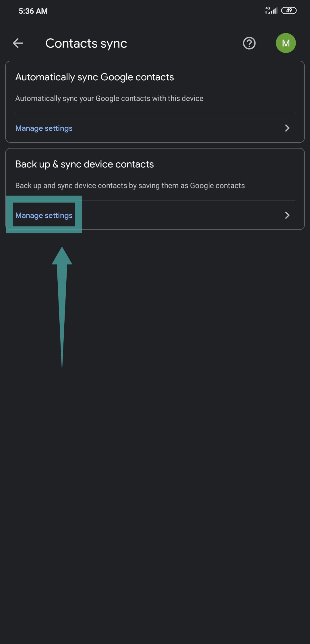Open Manage settings for device contacts backup
Image resolution: width=310 pixels, height=644 pixels.
pos(44,215)
